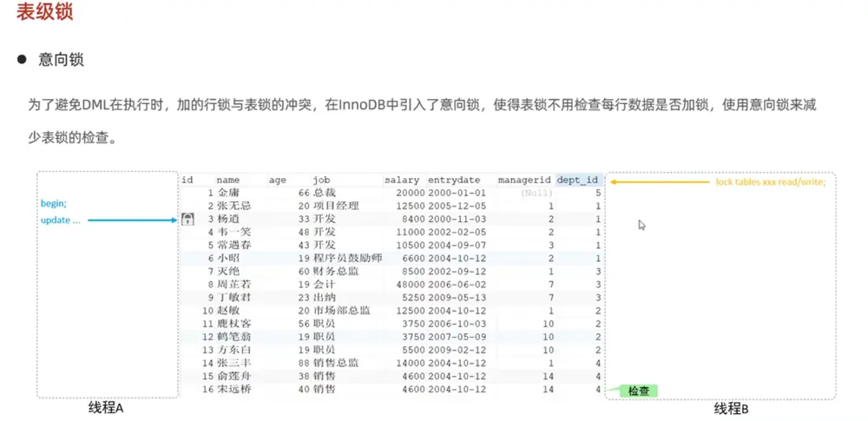Click the job cell 财务总监
Viewport: 868px width, 421px height.
(336, 272)
